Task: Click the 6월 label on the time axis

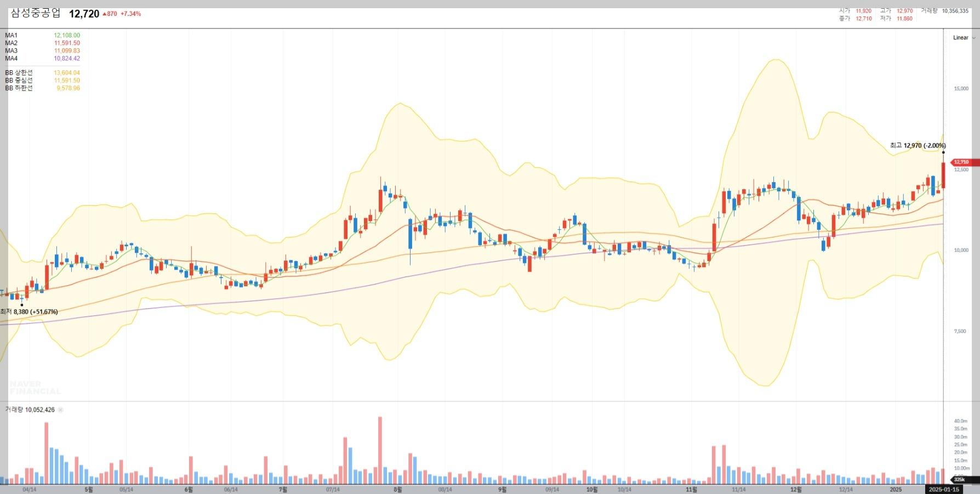Action: point(189,490)
